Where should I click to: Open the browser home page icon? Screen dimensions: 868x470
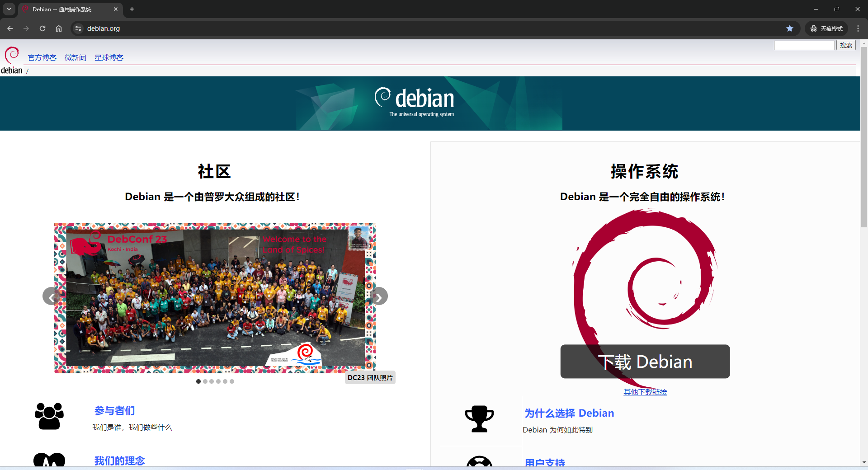click(x=59, y=28)
